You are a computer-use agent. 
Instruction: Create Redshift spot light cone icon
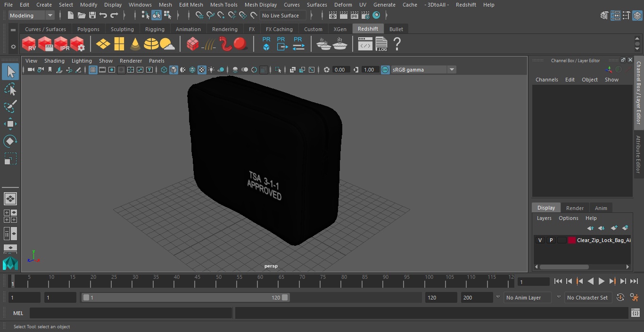pos(135,44)
